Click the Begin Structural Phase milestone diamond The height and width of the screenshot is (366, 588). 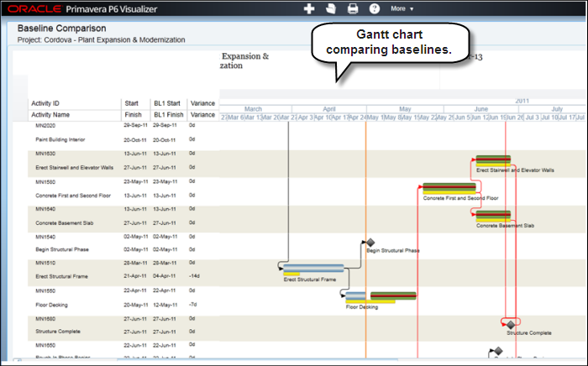point(370,243)
